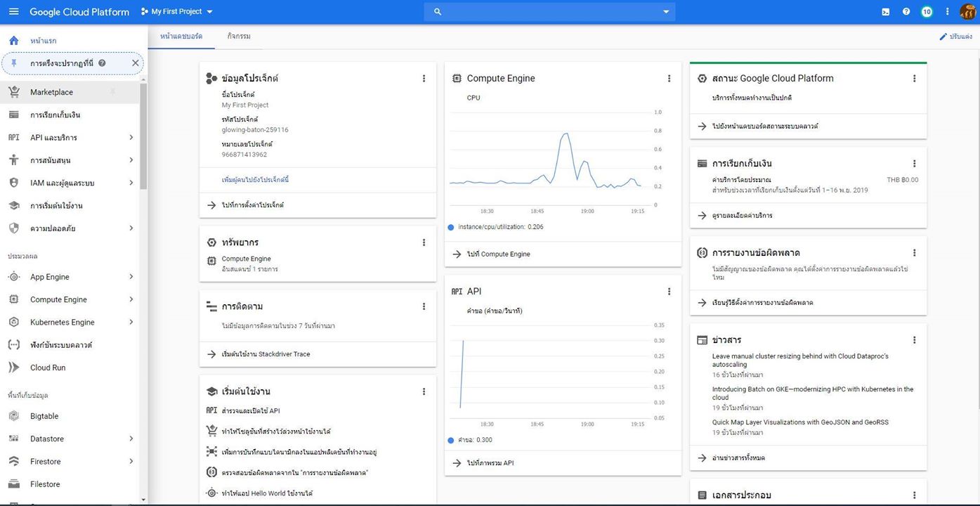Follow the ไปที่ Compute Engine link
Image resolution: width=980 pixels, height=506 pixels.
tap(498, 254)
